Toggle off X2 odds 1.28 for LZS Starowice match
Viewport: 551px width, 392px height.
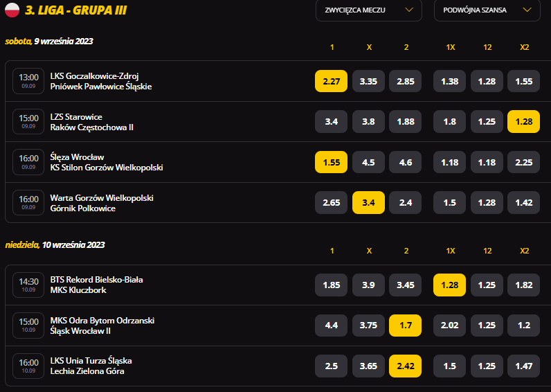(x=523, y=122)
